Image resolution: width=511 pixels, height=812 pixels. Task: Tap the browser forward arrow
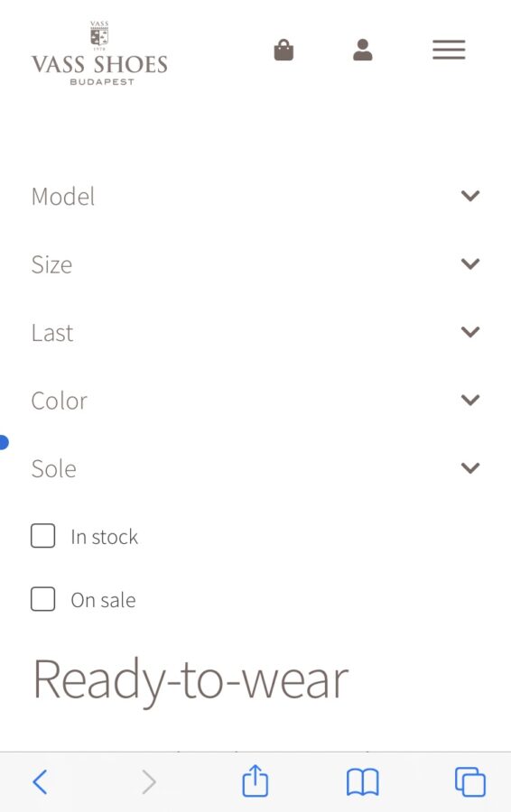(x=149, y=781)
